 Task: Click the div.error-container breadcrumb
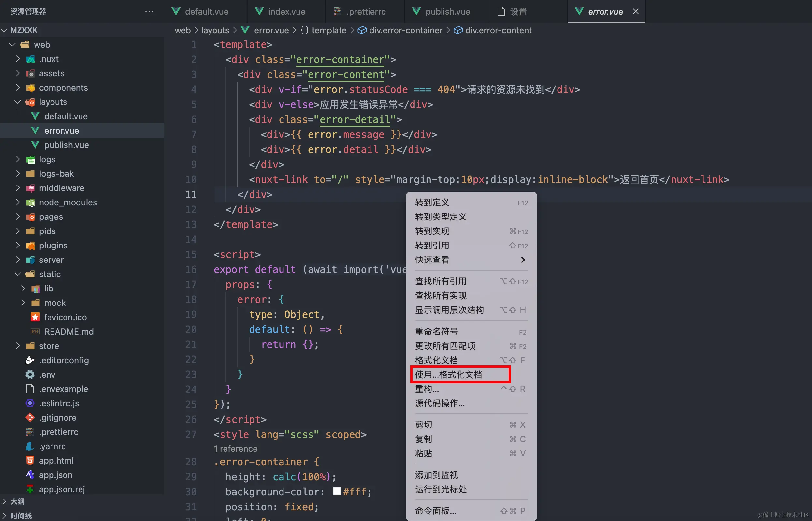[x=400, y=30]
